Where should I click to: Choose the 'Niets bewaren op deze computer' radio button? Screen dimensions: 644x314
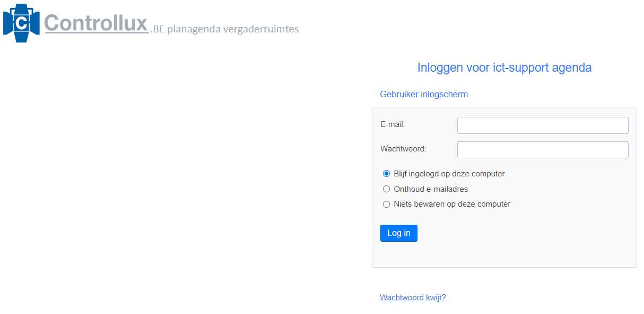tap(386, 204)
